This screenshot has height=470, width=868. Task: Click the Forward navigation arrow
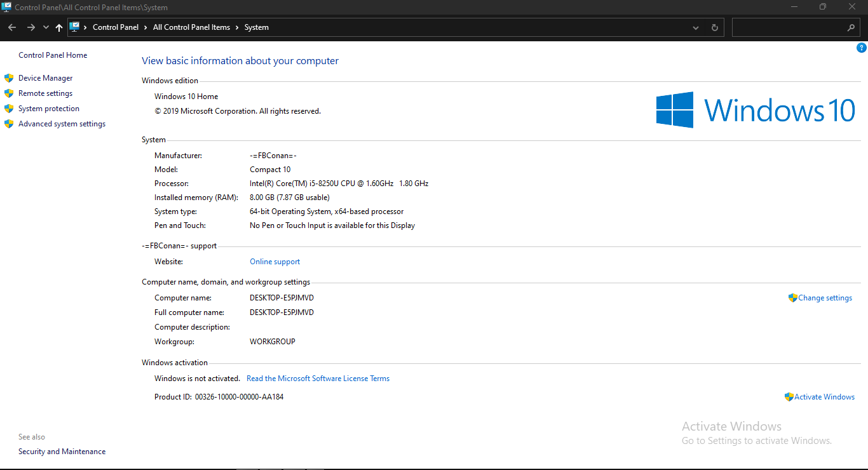pos(31,27)
